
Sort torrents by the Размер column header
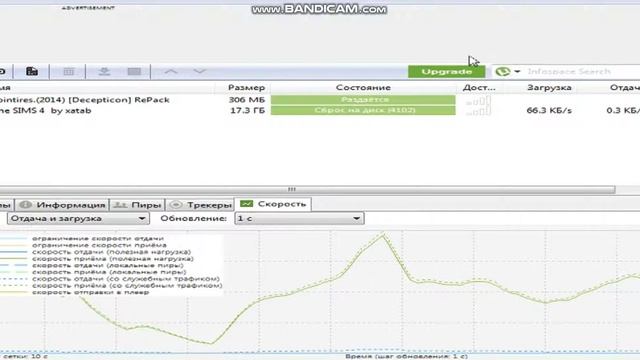tap(246, 87)
